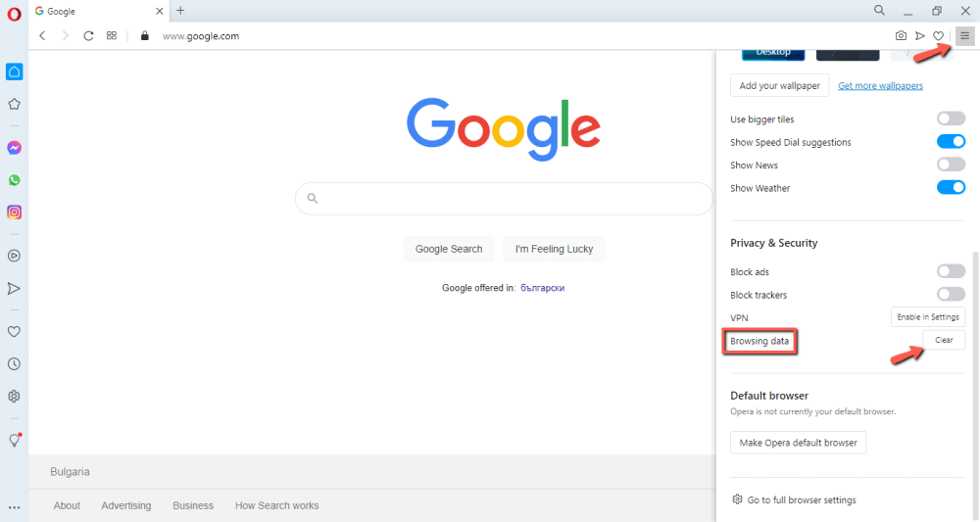Click Clear browsing data button
This screenshot has width=980, height=522.
tap(944, 340)
